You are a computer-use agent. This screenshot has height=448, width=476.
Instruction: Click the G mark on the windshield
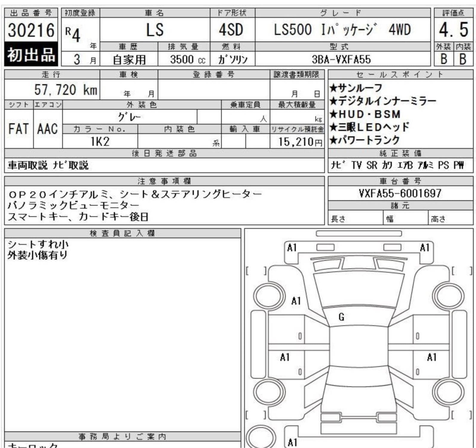coord(341,317)
